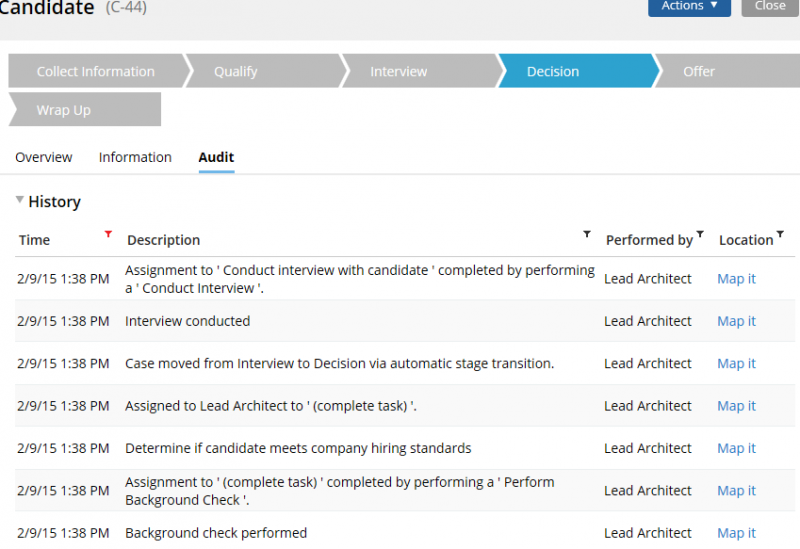Screen dimensions: 800x549
Task: Click the Description column filter icon
Action: pos(587,234)
